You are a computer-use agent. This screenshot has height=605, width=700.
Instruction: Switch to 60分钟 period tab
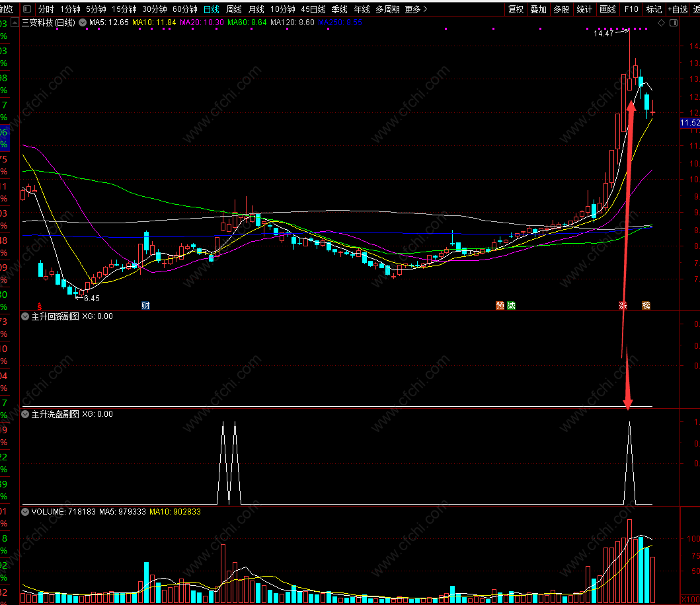pos(185,9)
